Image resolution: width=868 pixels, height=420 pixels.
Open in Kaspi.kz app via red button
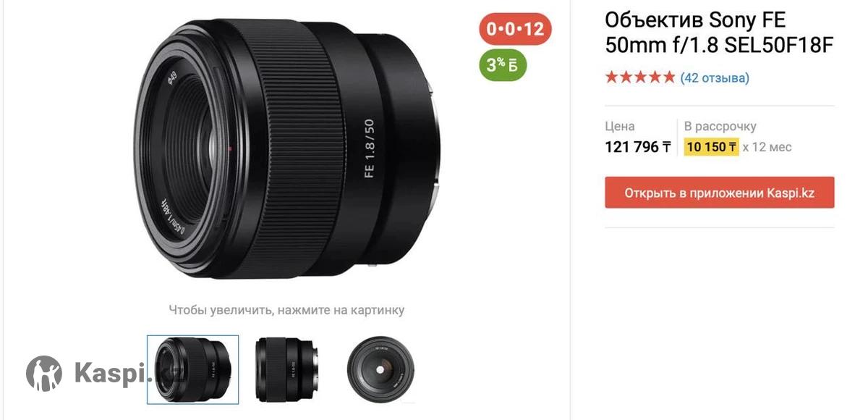(720, 193)
